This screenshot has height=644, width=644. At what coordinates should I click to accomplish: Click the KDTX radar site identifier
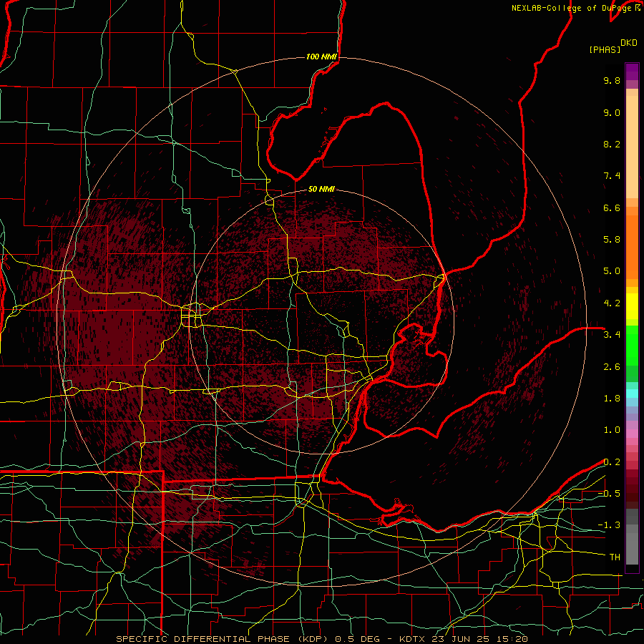click(x=413, y=639)
